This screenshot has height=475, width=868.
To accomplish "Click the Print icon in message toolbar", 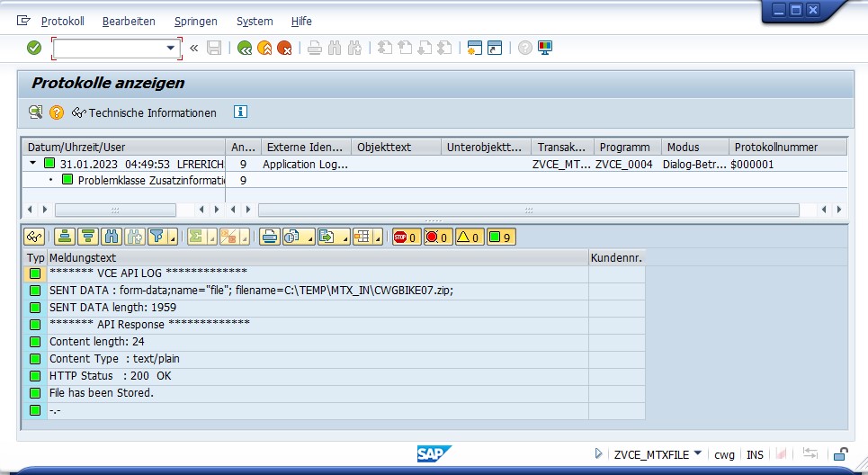I will pyautogui.click(x=269, y=237).
